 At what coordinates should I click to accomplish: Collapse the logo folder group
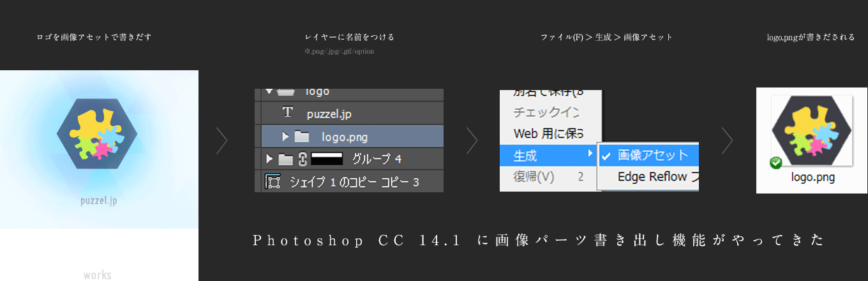click(x=269, y=92)
